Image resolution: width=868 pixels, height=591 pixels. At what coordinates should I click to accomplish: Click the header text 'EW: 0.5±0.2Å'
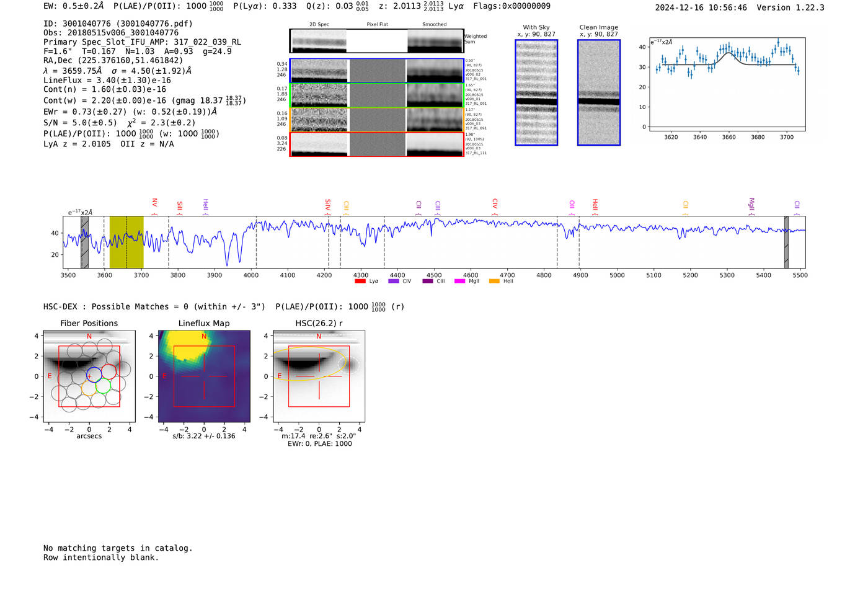tap(73, 6)
